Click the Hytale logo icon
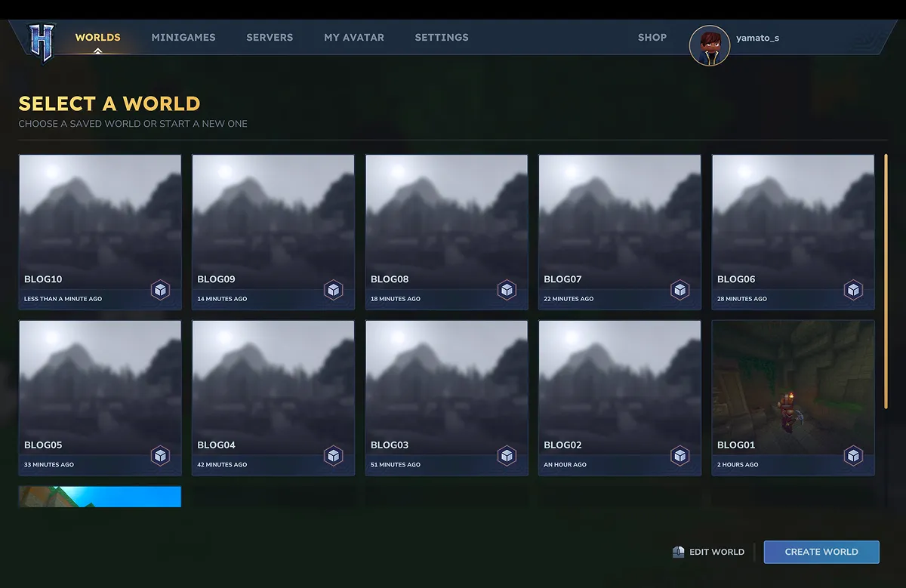This screenshot has height=588, width=906. coord(42,42)
